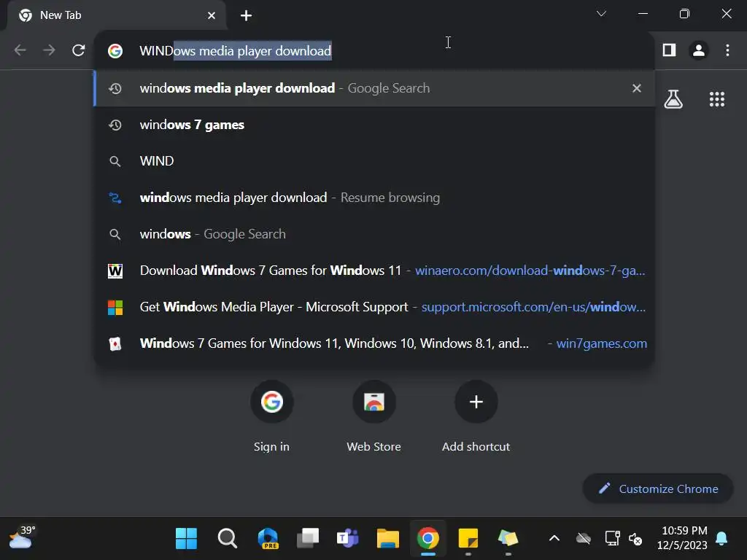Viewport: 747px width, 560px height.
Task: Open the green and yellow files taskbar app
Action: coord(508,539)
